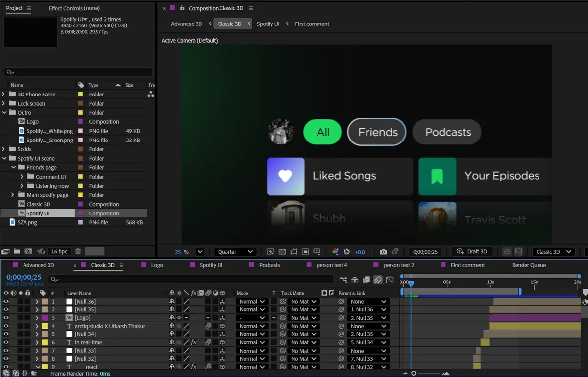The height and width of the screenshot is (377, 588).
Task: Open the Project panel menu icon
Action: click(29, 8)
